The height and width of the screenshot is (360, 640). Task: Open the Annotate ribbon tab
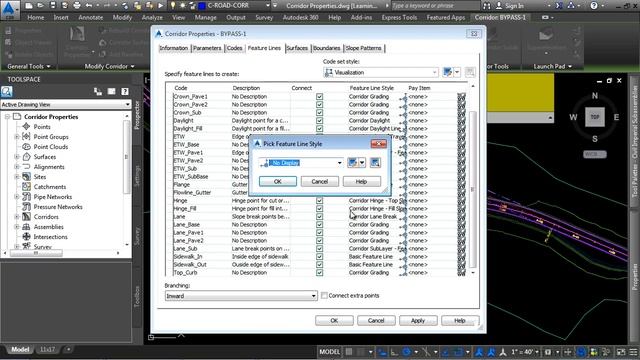(x=91, y=18)
